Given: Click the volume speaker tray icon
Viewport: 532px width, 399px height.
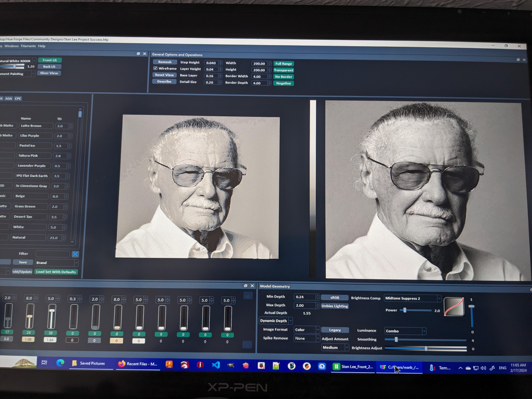Looking at the screenshot, I should (x=483, y=368).
